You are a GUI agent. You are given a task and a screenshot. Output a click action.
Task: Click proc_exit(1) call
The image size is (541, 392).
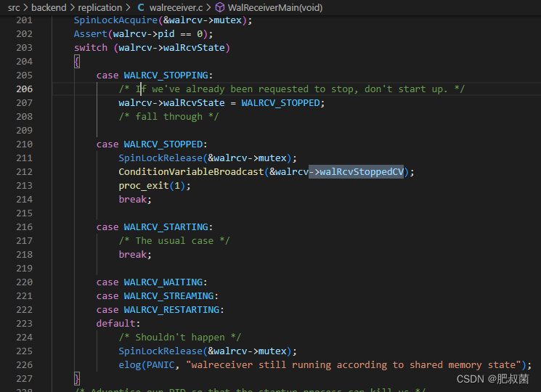(x=152, y=186)
